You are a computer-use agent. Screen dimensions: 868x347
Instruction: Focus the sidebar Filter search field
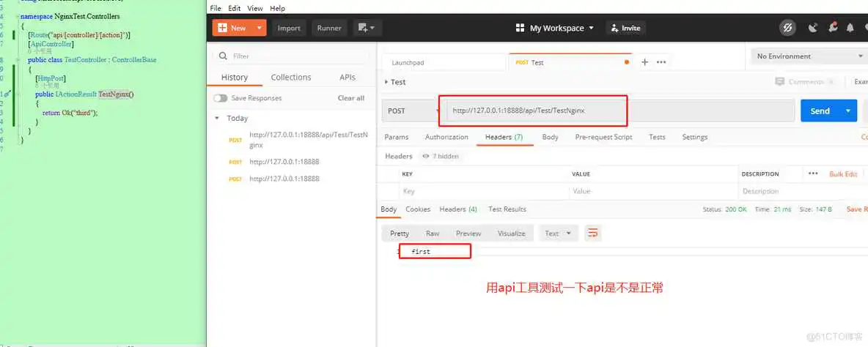(290, 56)
